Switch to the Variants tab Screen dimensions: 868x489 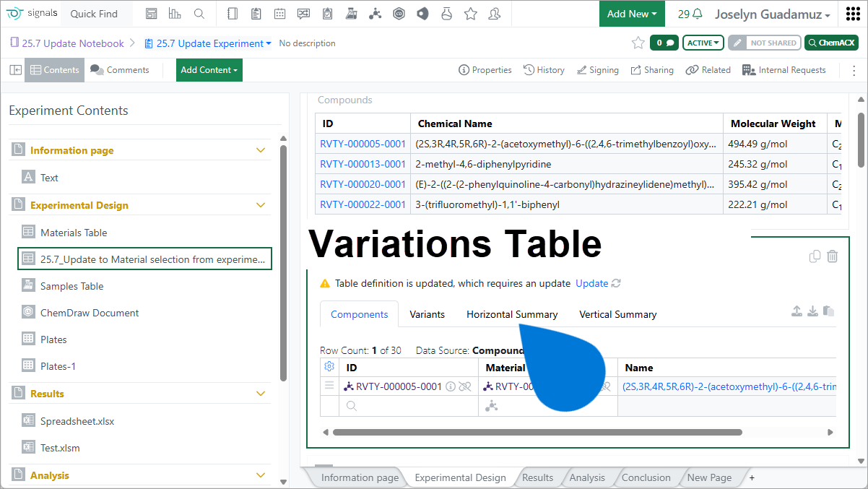tap(427, 314)
